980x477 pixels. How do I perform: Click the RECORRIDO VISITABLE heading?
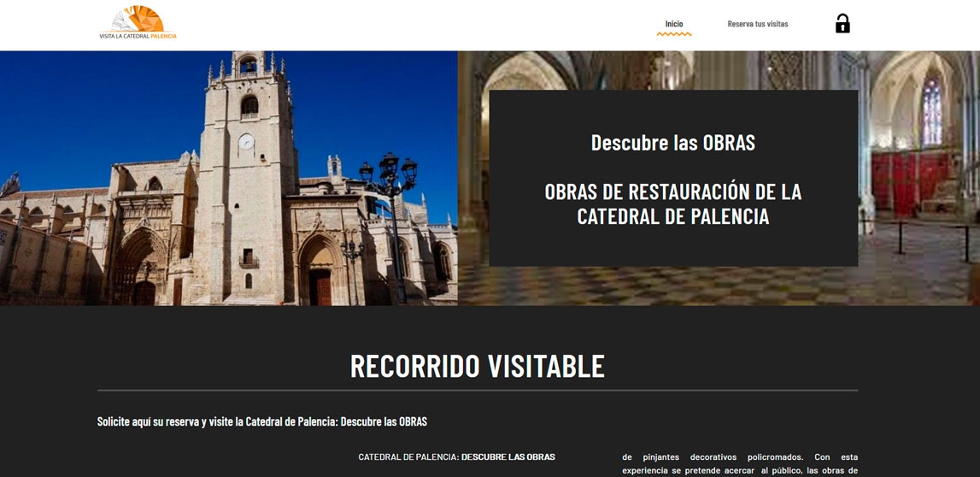pos(478,366)
